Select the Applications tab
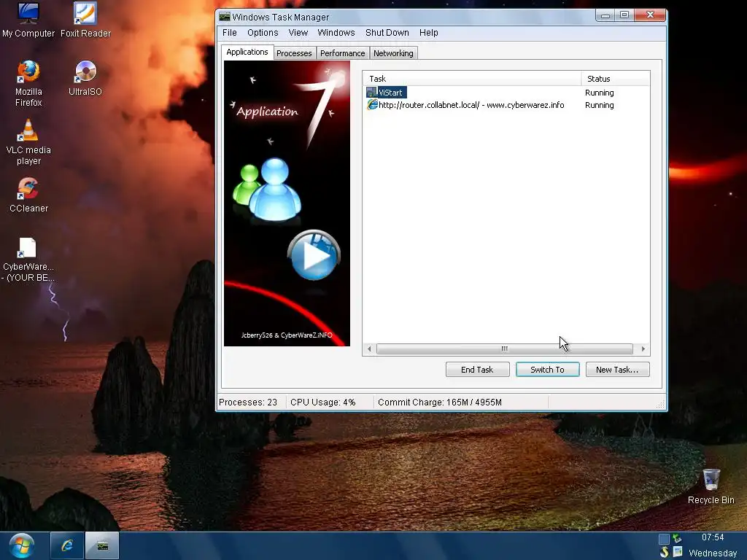Viewport: 747px width, 560px height. click(x=247, y=52)
